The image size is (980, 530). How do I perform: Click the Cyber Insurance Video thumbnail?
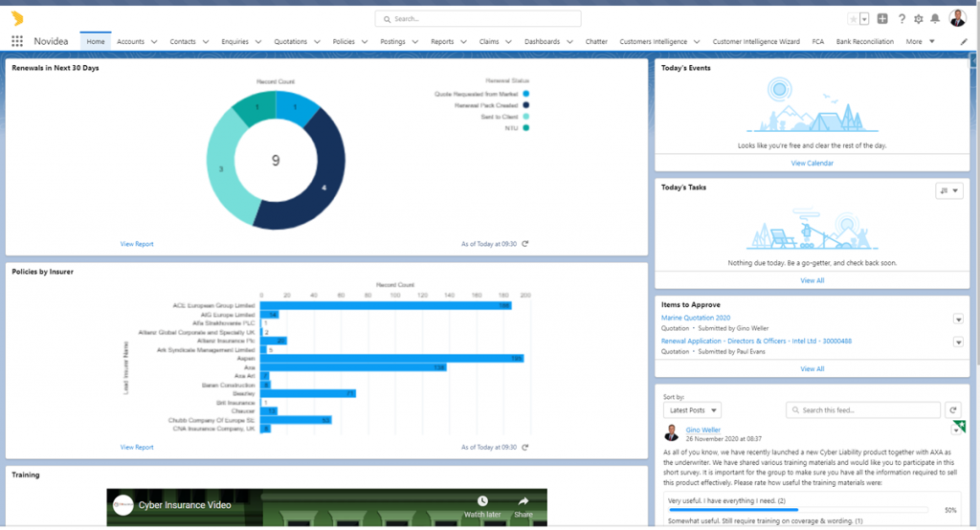(327, 507)
